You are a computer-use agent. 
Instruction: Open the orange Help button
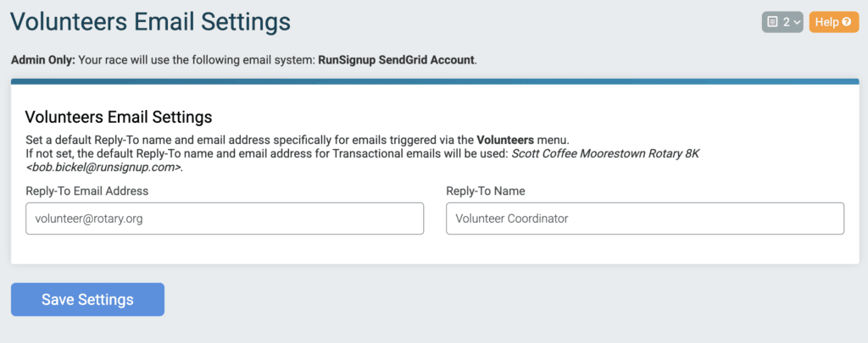point(834,22)
